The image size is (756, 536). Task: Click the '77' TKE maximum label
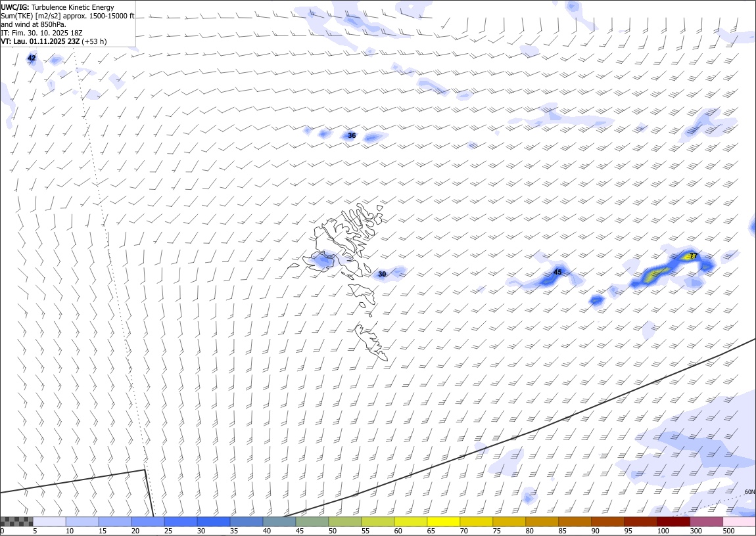pyautogui.click(x=694, y=256)
